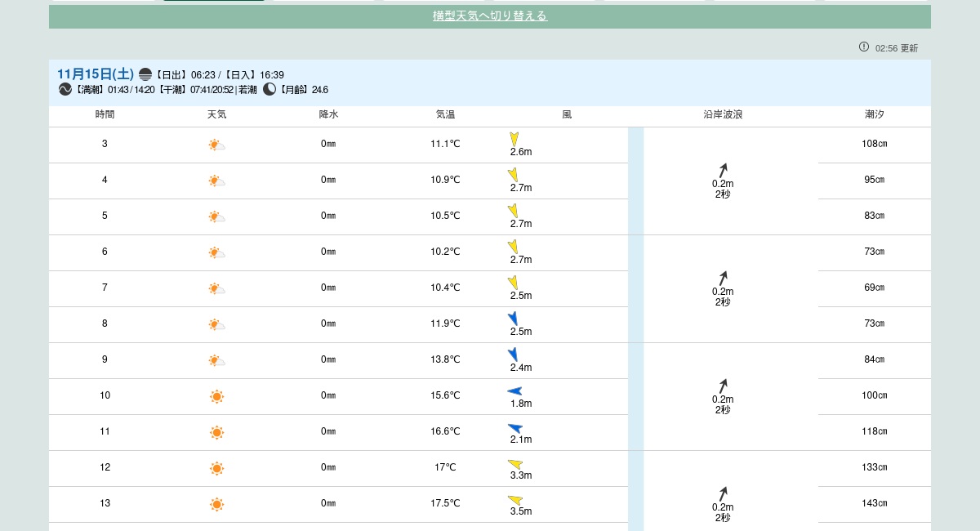Select the 潮汐 column header
The image size is (980, 531).
pos(874,115)
